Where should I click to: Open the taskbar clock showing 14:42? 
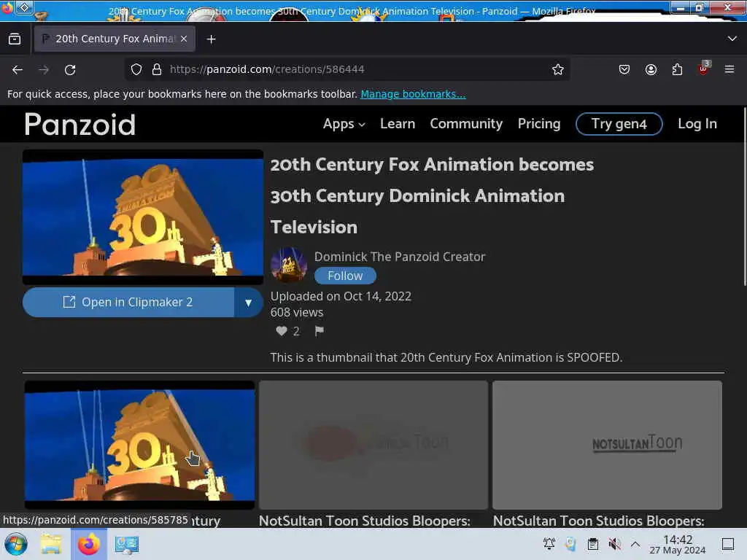pos(678,544)
